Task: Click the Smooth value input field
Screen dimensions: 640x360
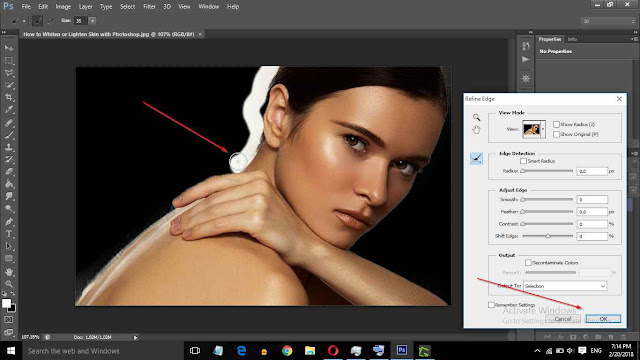Action: pos(592,200)
